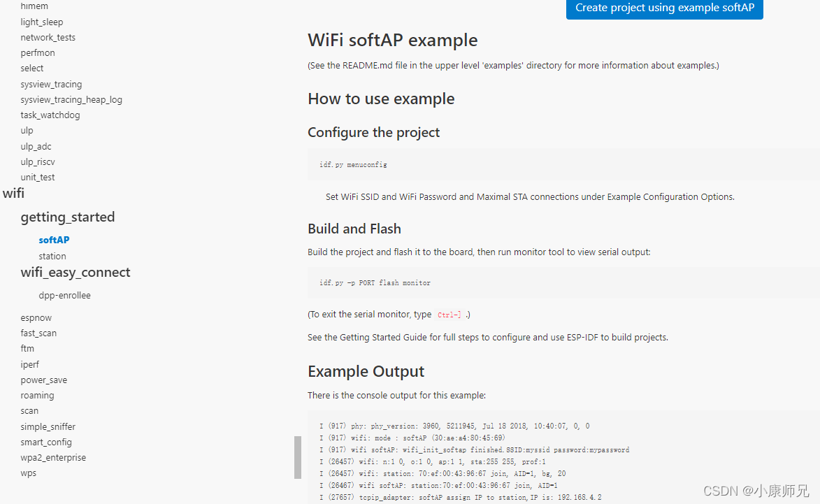The height and width of the screenshot is (504, 820).
Task: Click the 'wifi softAP: station' AID=1 log line
Action: 438,486
